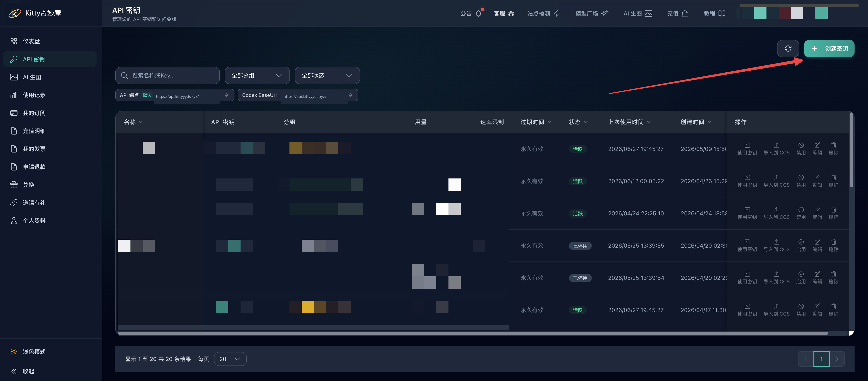Sort by 名称 column header
The height and width of the screenshot is (381, 868).
(x=134, y=122)
